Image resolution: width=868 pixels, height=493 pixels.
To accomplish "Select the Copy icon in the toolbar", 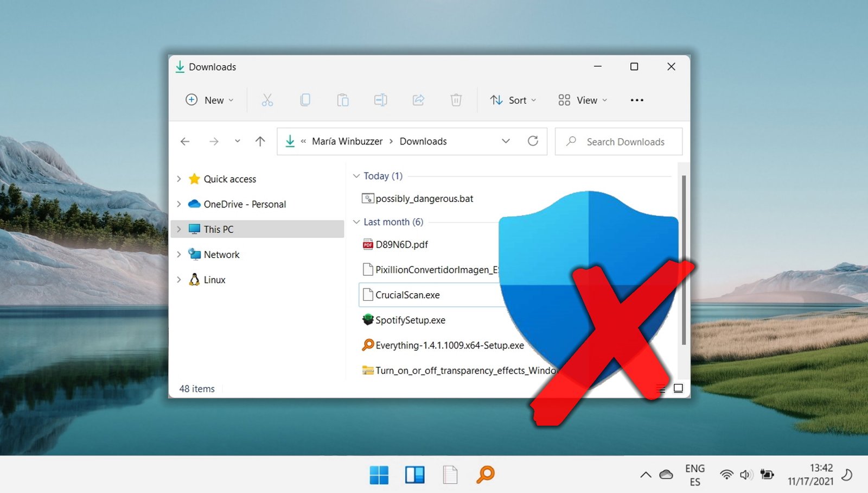I will coord(305,100).
